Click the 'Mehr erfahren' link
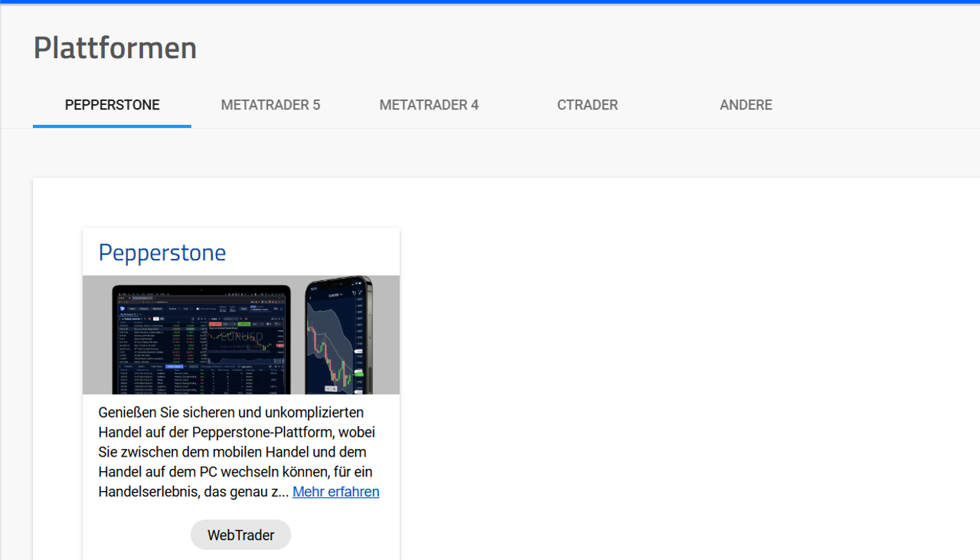This screenshot has width=980, height=560. tap(335, 492)
